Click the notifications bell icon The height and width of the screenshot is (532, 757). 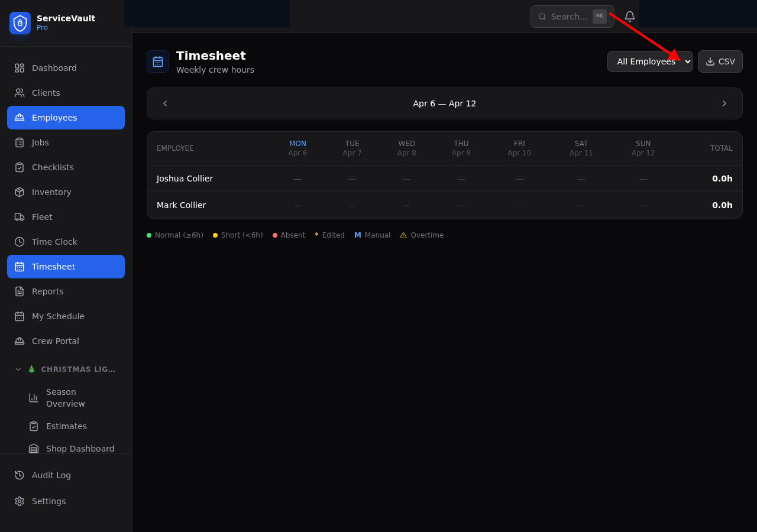click(630, 17)
